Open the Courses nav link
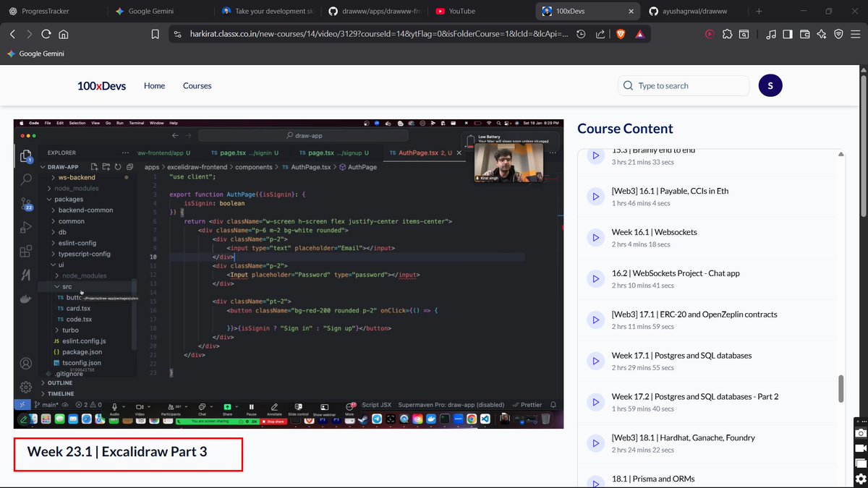The image size is (868, 488). pyautogui.click(x=197, y=85)
